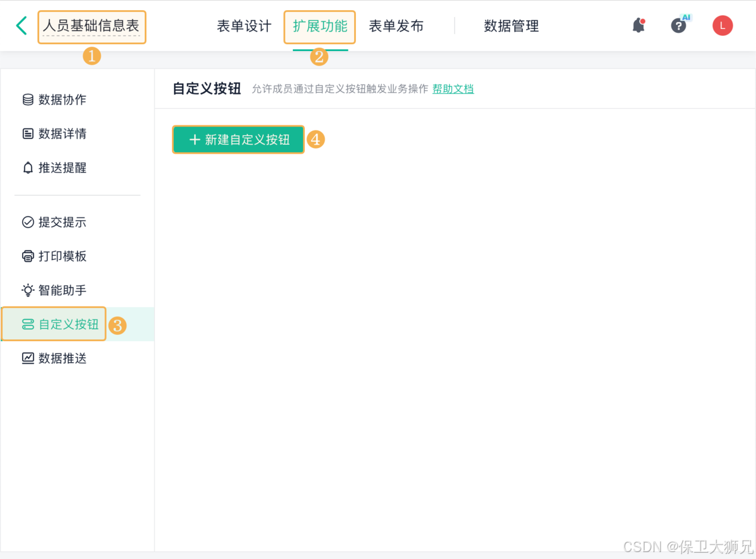756x559 pixels.
Task: Click the 推送提醒 bell icon
Action: 28,167
